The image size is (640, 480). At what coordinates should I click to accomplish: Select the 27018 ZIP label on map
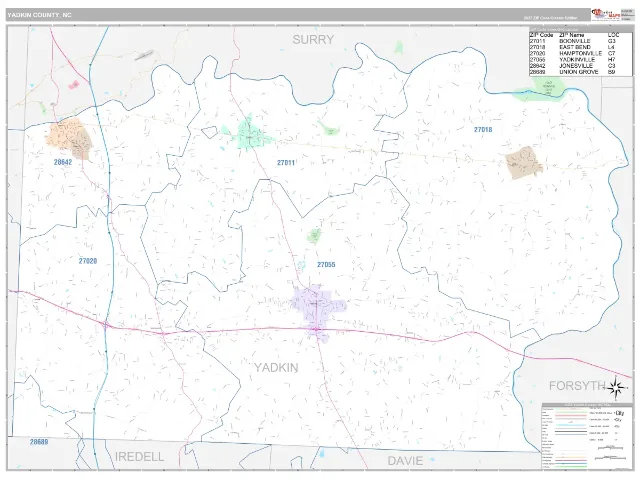[x=483, y=129]
